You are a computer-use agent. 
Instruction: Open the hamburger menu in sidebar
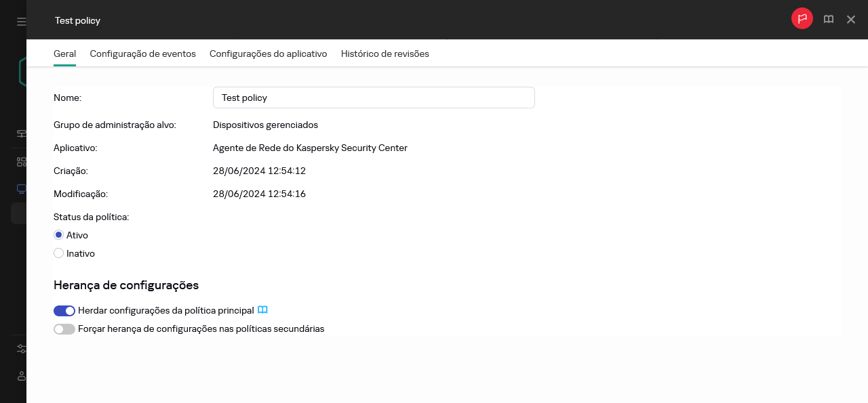[22, 22]
